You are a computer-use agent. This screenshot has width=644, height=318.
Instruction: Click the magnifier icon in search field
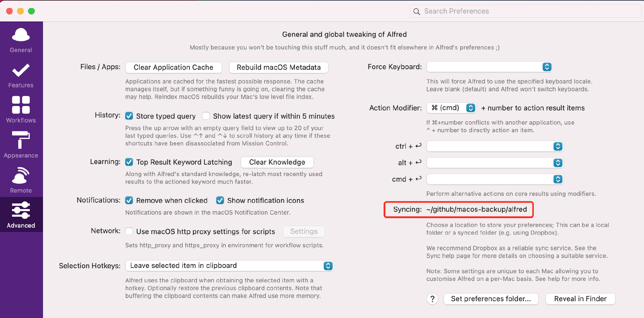[x=417, y=11]
